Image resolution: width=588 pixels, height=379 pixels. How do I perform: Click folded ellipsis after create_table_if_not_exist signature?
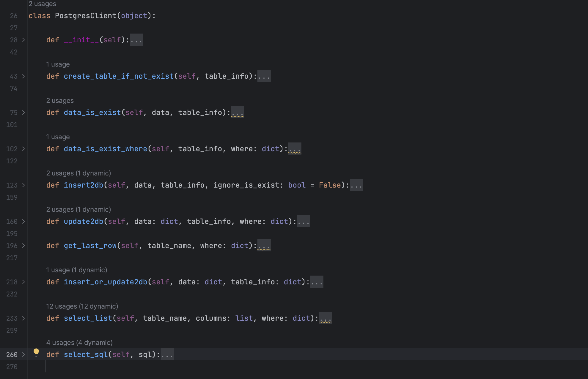pos(264,76)
